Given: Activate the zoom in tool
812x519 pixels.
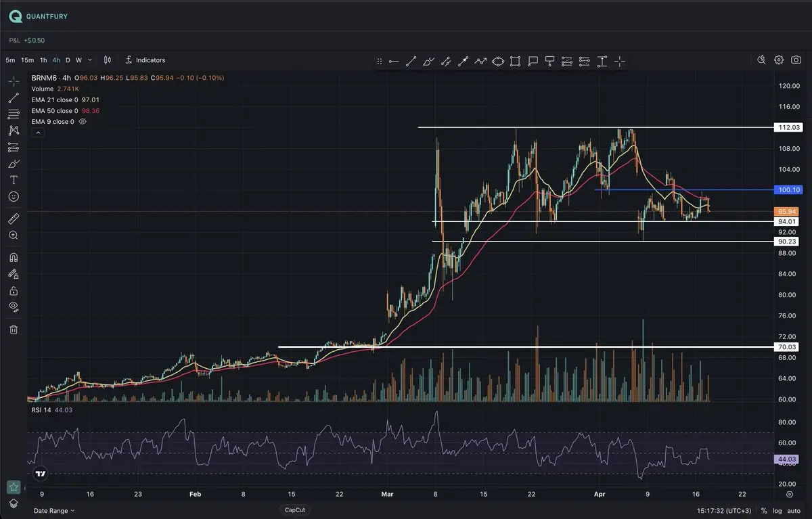Looking at the screenshot, I should [14, 235].
